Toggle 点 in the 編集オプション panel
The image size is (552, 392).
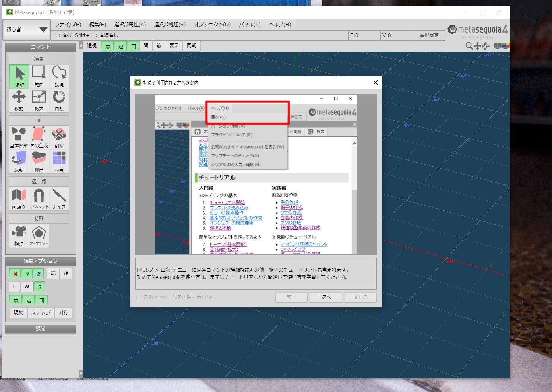tap(16, 300)
